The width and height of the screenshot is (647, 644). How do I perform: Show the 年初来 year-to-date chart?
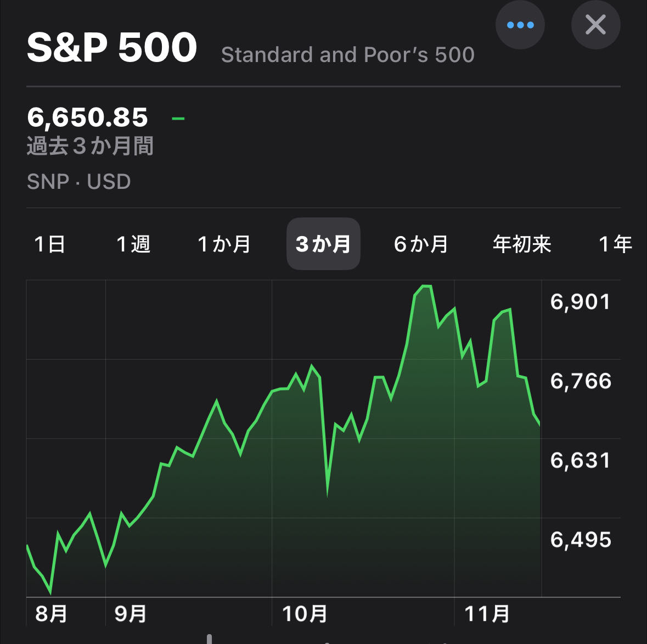click(521, 244)
